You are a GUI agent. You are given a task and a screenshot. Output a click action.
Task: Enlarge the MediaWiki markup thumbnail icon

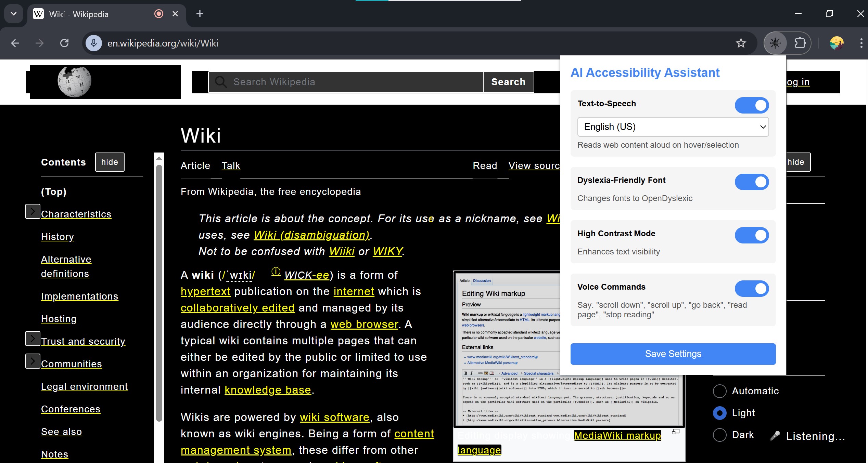(675, 432)
